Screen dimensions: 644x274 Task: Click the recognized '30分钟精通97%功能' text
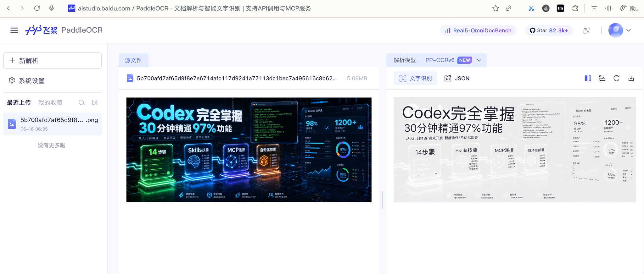[x=453, y=128]
